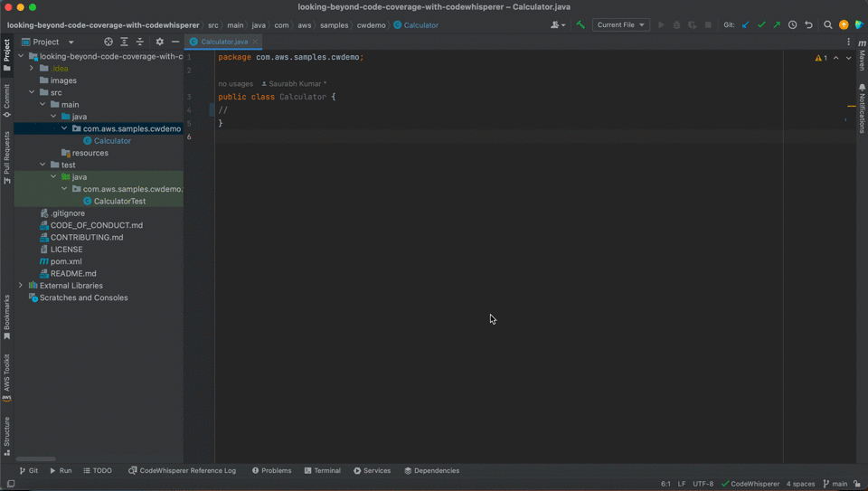Image resolution: width=868 pixels, height=491 pixels.
Task: Open the Run tool window tab
Action: [x=61, y=471]
